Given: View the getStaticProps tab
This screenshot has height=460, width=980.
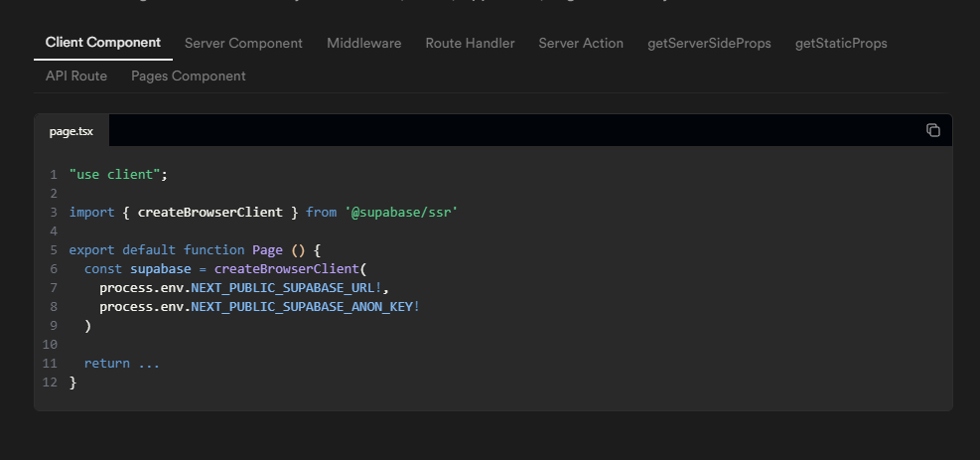Looking at the screenshot, I should 841,43.
